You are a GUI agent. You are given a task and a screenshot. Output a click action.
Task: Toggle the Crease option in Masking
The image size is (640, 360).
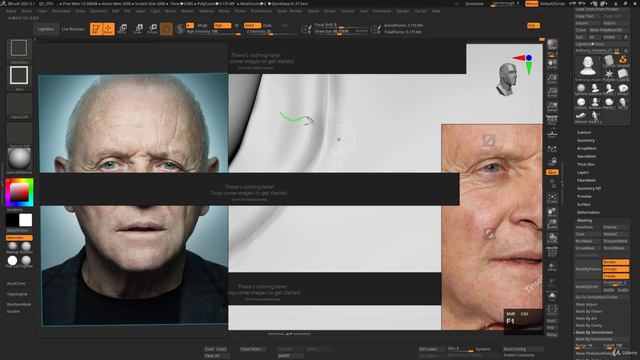tap(616, 276)
